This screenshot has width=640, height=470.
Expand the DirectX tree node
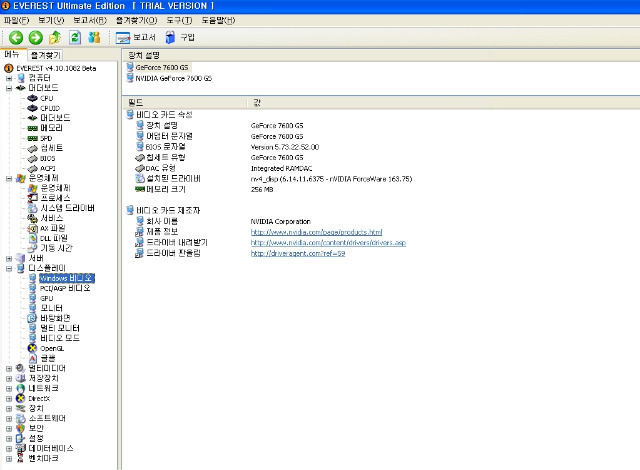click(x=9, y=399)
